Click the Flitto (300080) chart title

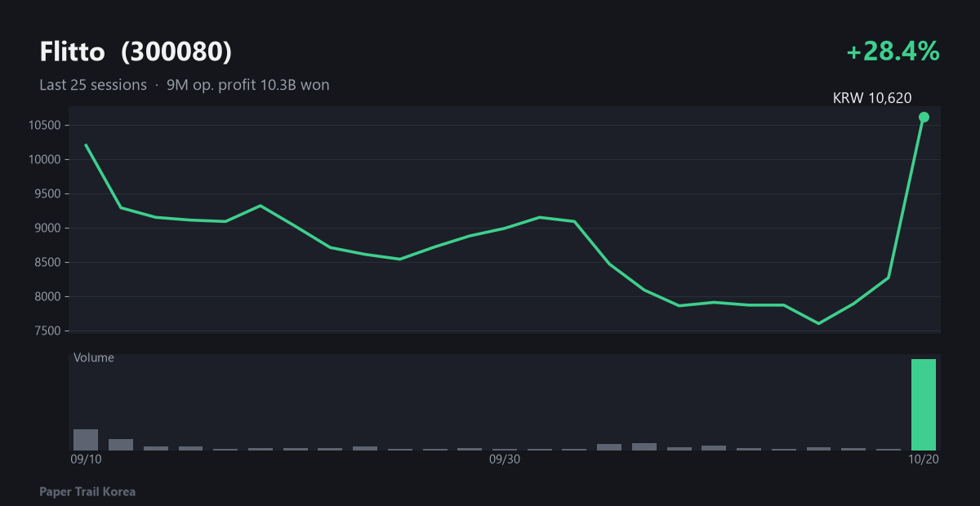[136, 52]
